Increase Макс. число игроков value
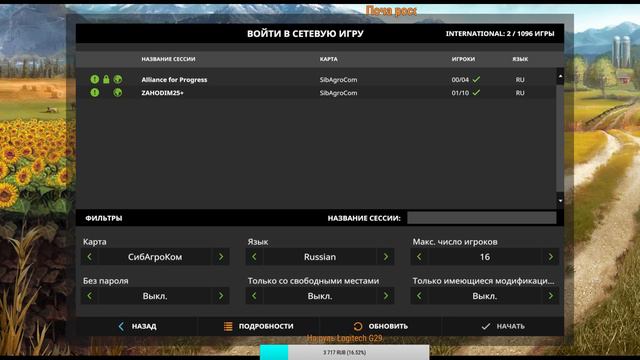640x360 pixels. coord(551,257)
